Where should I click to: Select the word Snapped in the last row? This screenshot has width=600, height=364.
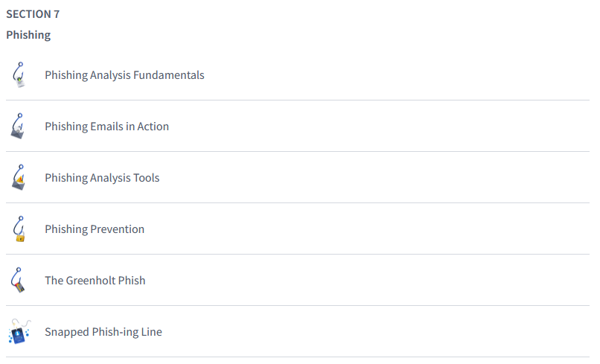click(x=66, y=332)
